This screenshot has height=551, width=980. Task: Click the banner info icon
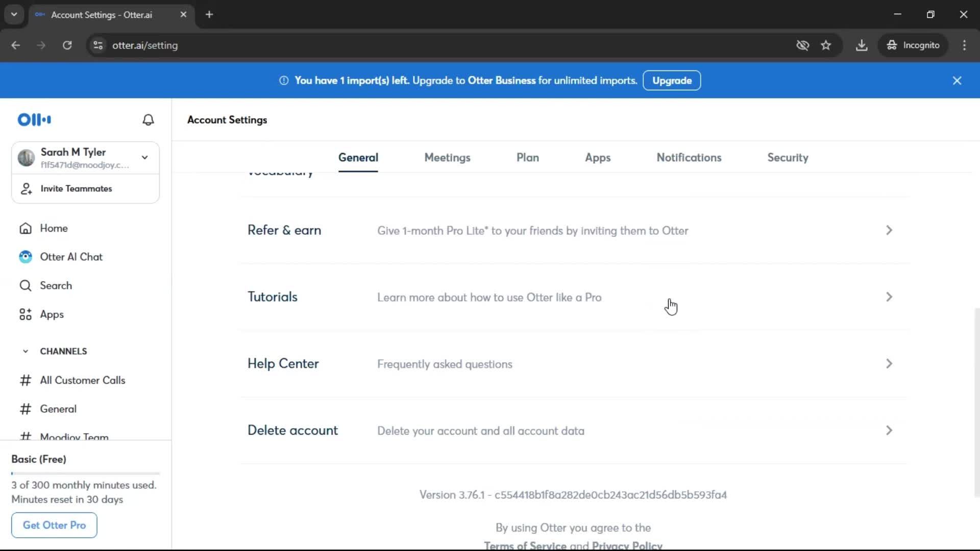click(x=284, y=81)
